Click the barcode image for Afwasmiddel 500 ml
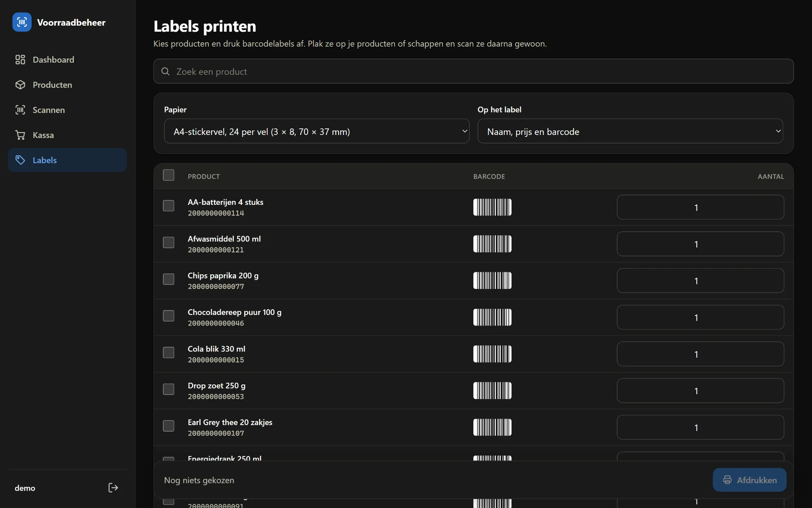Viewport: 812px width, 508px height. tap(492, 244)
